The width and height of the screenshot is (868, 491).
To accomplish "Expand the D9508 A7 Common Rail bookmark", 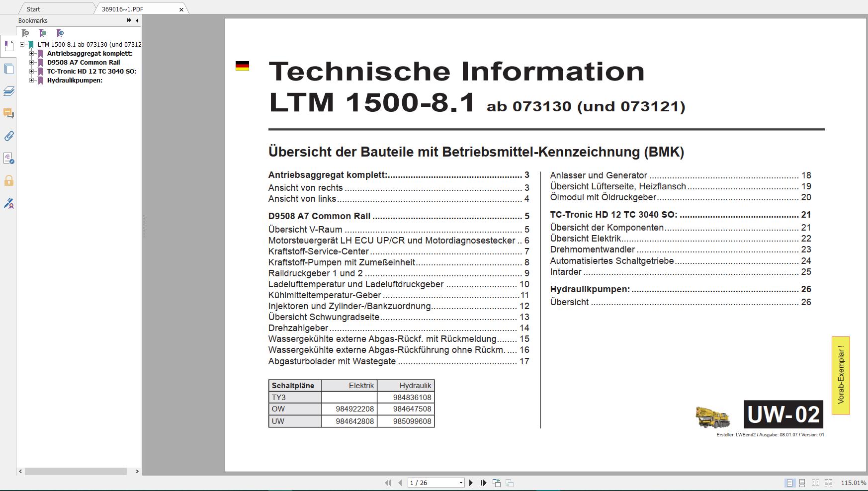I will tap(31, 63).
